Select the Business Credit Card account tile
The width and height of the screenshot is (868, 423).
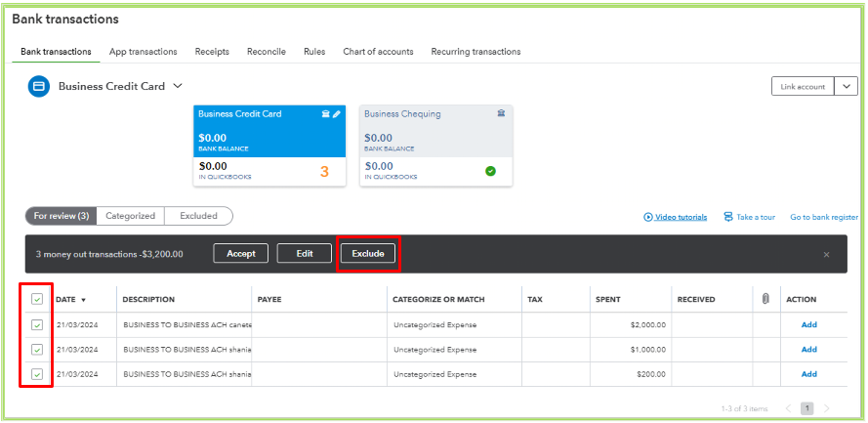tap(269, 146)
